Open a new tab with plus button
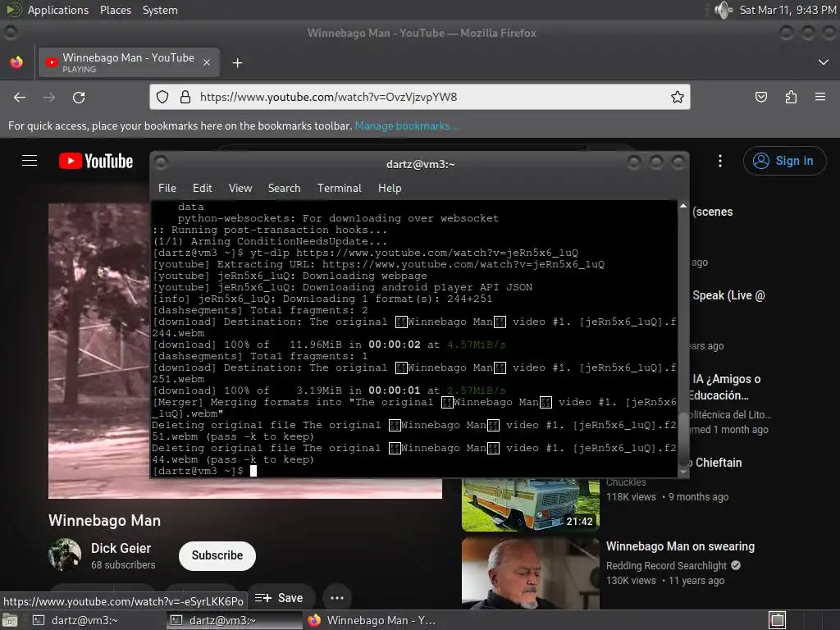This screenshot has height=630, width=840. (237, 63)
